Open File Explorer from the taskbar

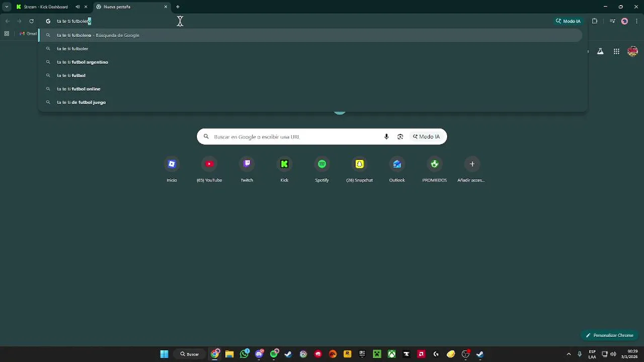229,354
